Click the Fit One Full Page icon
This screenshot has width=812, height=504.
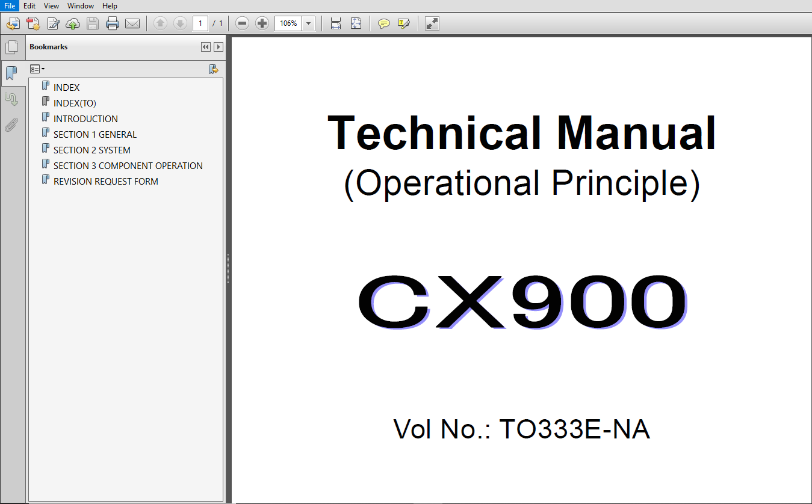point(356,23)
